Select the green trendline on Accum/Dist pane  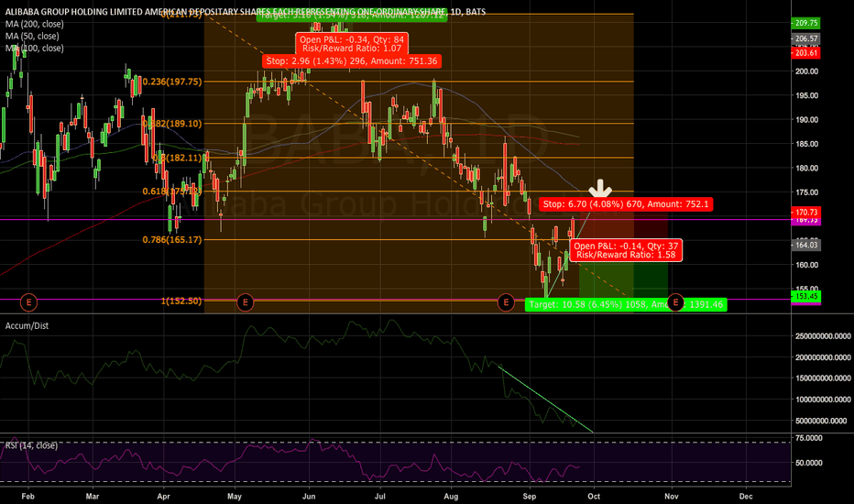point(546,400)
